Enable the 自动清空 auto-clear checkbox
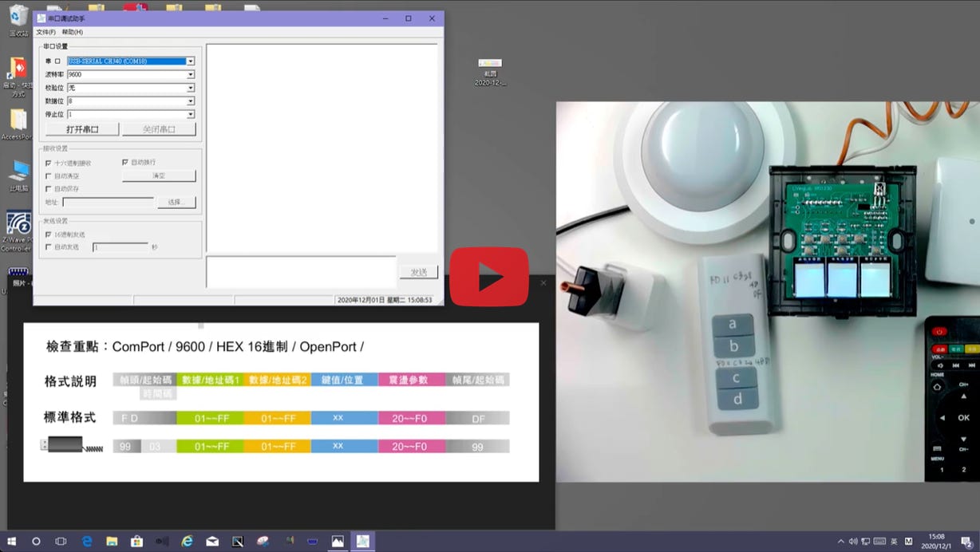Image resolution: width=980 pixels, height=552 pixels. 49,175
